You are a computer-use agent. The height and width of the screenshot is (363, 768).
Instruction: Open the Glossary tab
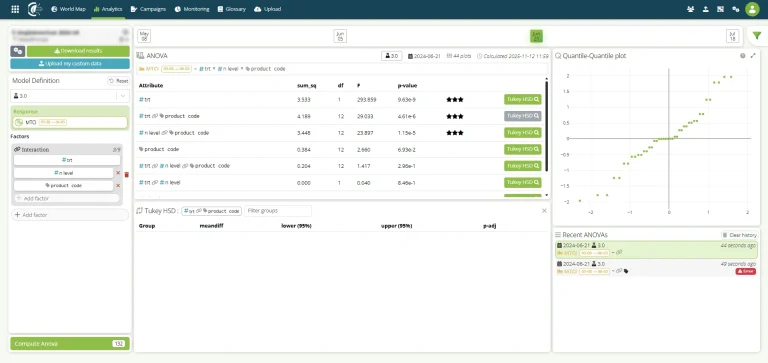point(232,9)
